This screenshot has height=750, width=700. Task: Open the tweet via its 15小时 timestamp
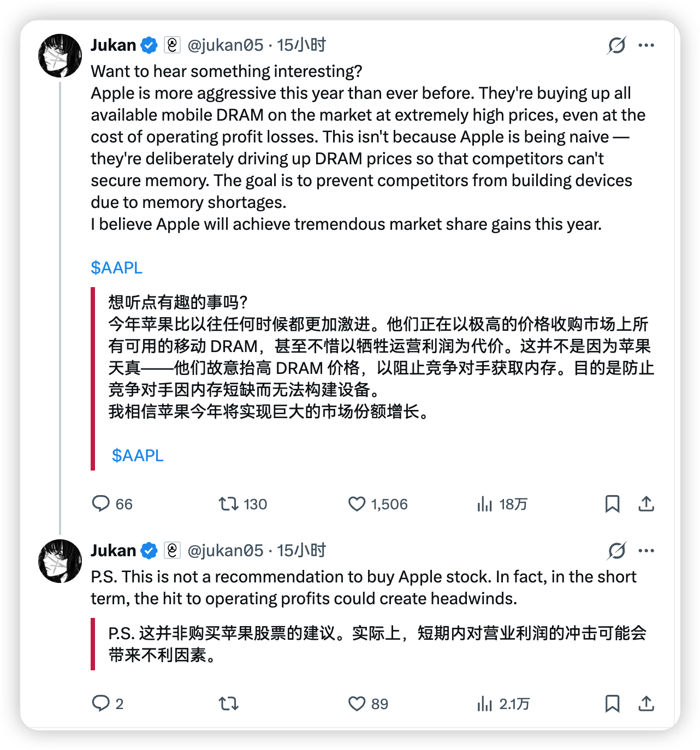(x=301, y=45)
